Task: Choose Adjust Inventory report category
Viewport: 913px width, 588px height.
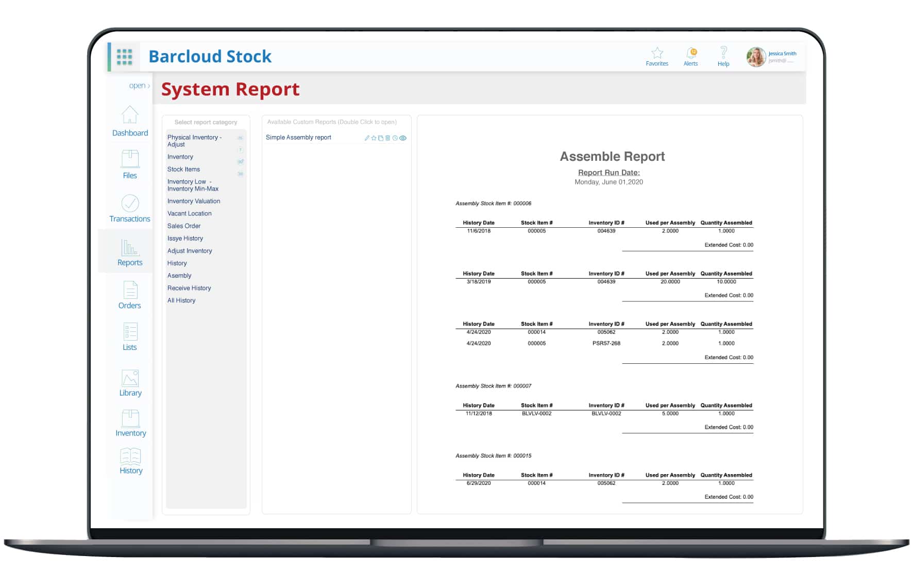Action: coord(190,250)
